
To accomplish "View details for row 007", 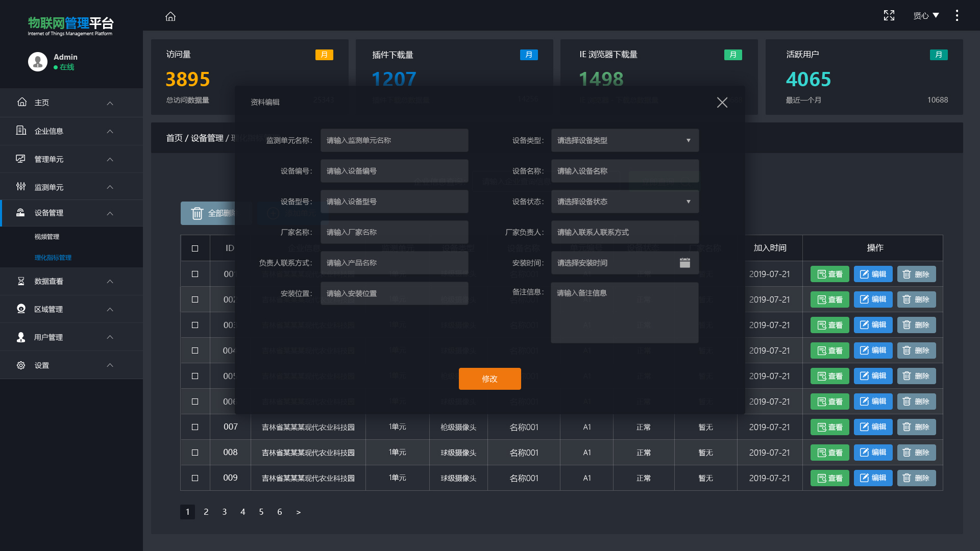I will [830, 427].
